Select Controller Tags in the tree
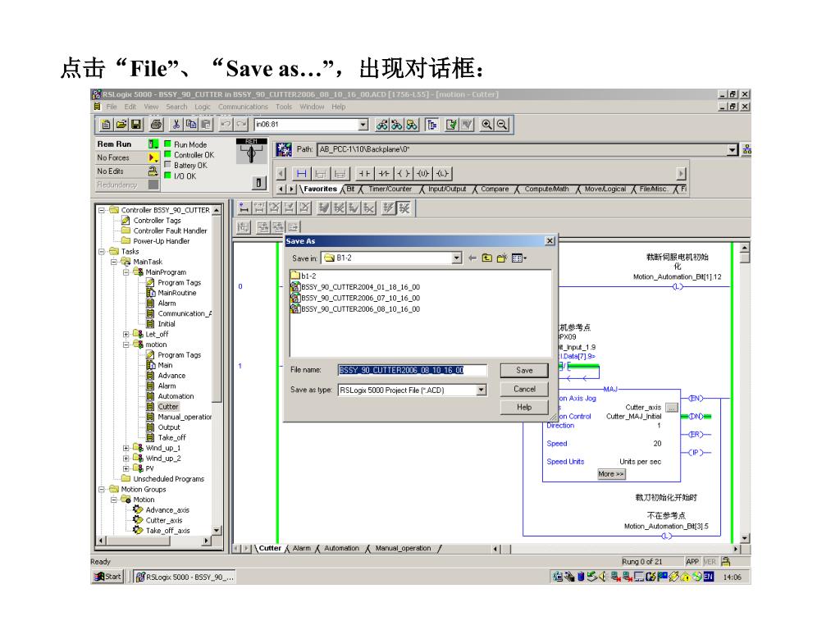The width and height of the screenshot is (840, 630). pos(157,220)
